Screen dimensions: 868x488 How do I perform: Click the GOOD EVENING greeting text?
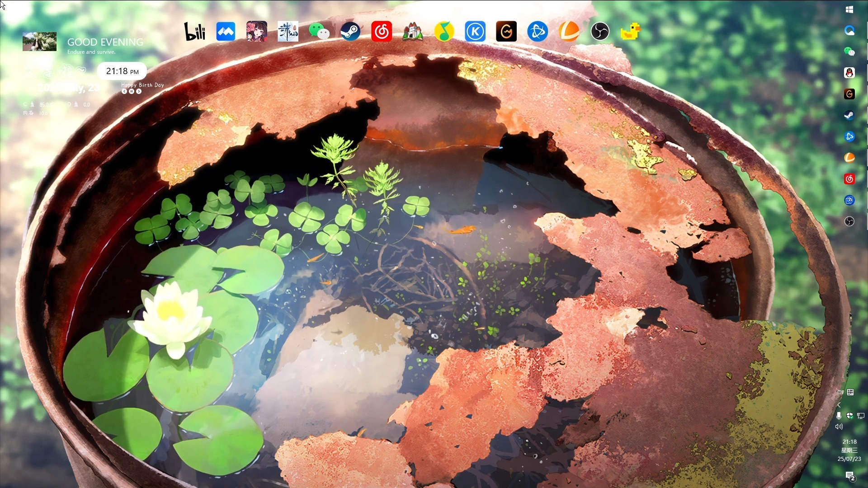tap(105, 42)
